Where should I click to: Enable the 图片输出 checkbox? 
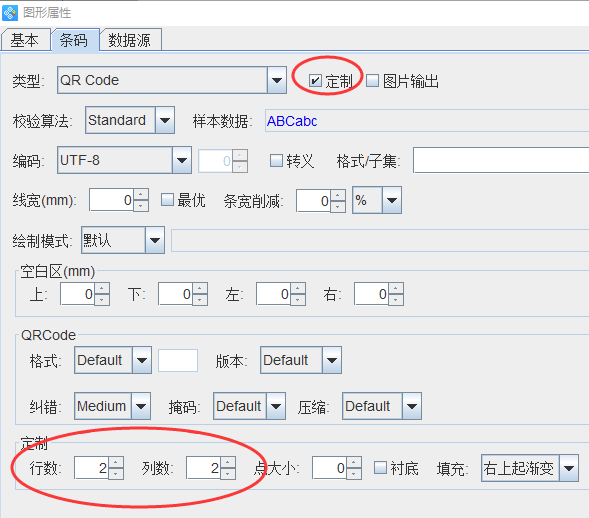372,80
